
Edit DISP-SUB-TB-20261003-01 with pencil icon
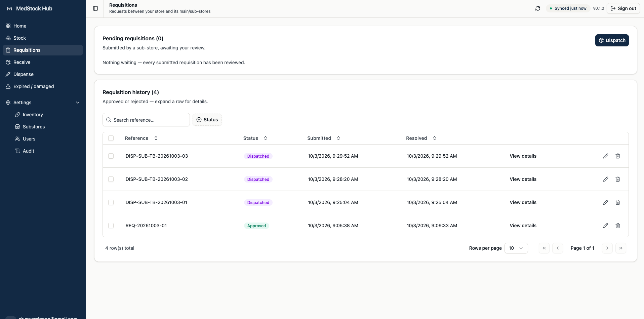tap(606, 202)
